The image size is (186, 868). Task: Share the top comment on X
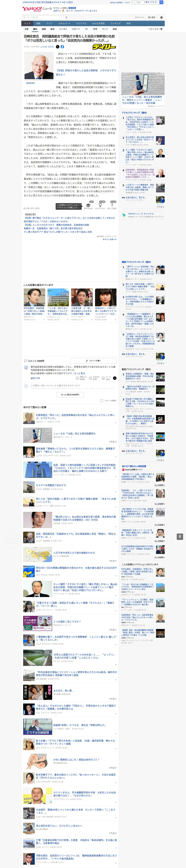[114, 378]
